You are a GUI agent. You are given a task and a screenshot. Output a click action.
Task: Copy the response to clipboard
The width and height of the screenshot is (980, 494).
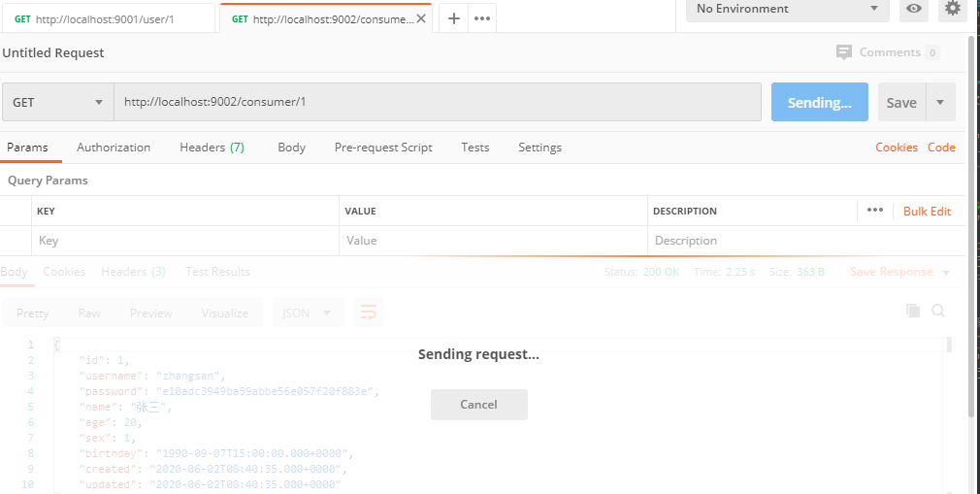coord(913,311)
